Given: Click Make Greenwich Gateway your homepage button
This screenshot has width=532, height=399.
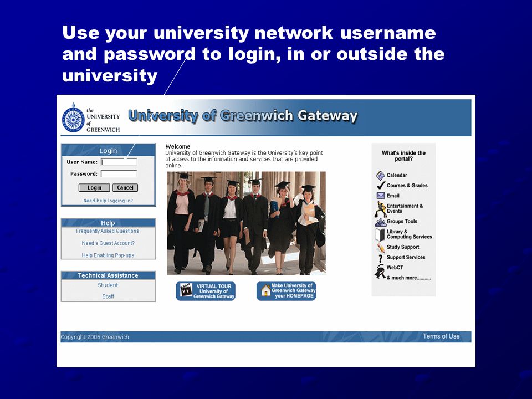Looking at the screenshot, I should pyautogui.click(x=287, y=291).
